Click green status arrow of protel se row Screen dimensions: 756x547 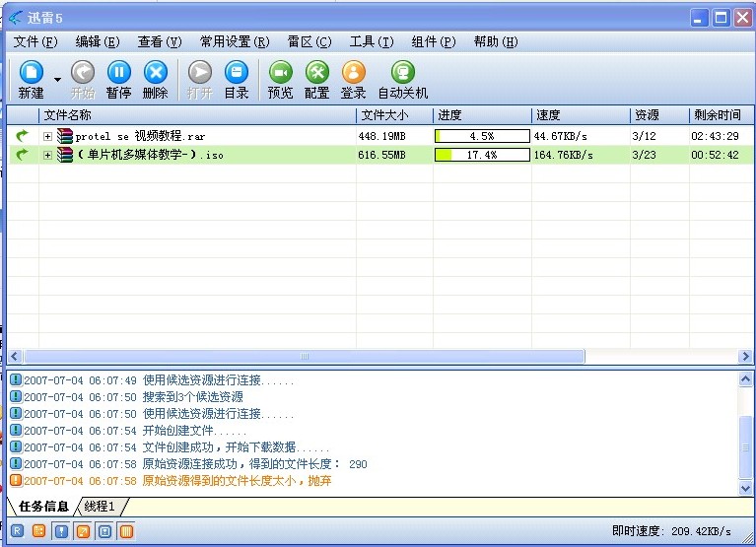(x=23, y=136)
